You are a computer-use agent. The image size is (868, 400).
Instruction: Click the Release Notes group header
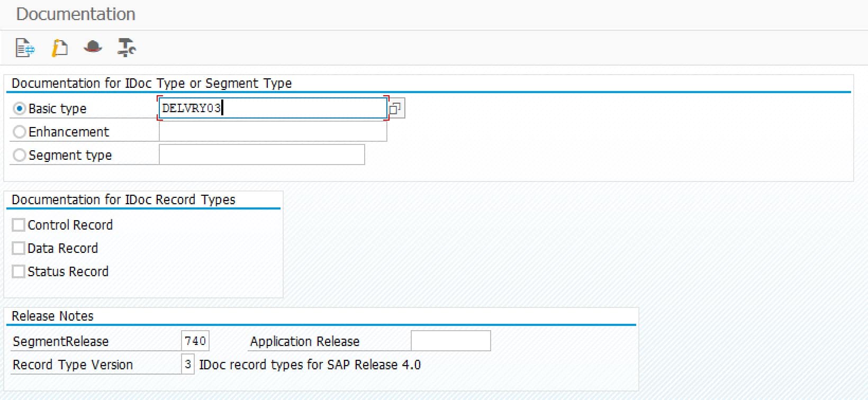click(52, 316)
